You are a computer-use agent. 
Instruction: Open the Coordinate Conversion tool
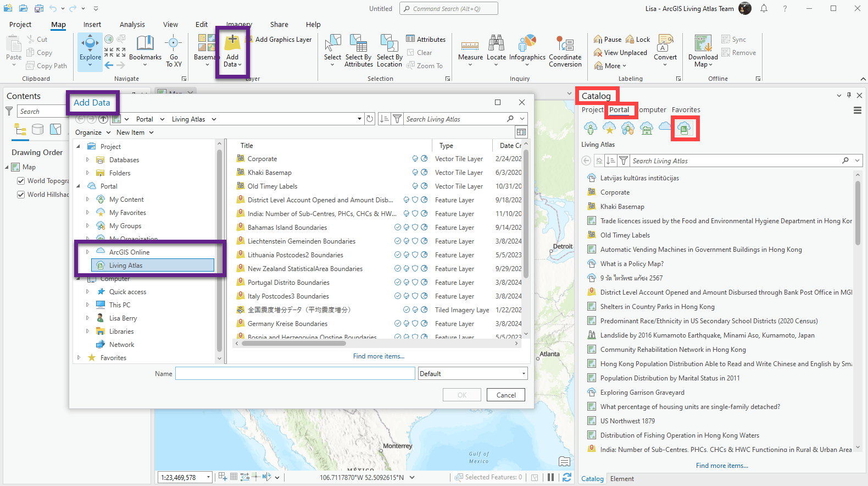(x=565, y=51)
